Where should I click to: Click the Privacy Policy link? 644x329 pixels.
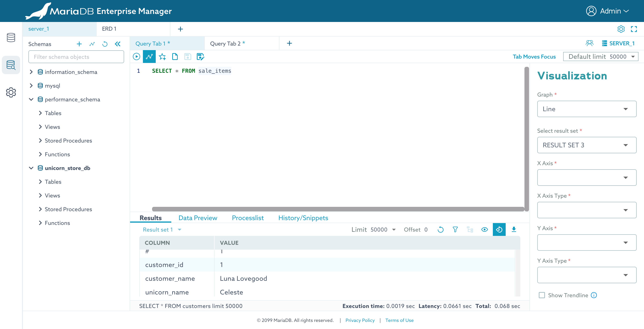coord(360,320)
